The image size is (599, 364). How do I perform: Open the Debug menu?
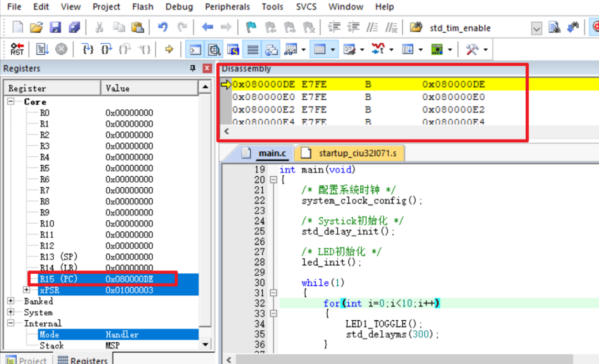tap(179, 7)
